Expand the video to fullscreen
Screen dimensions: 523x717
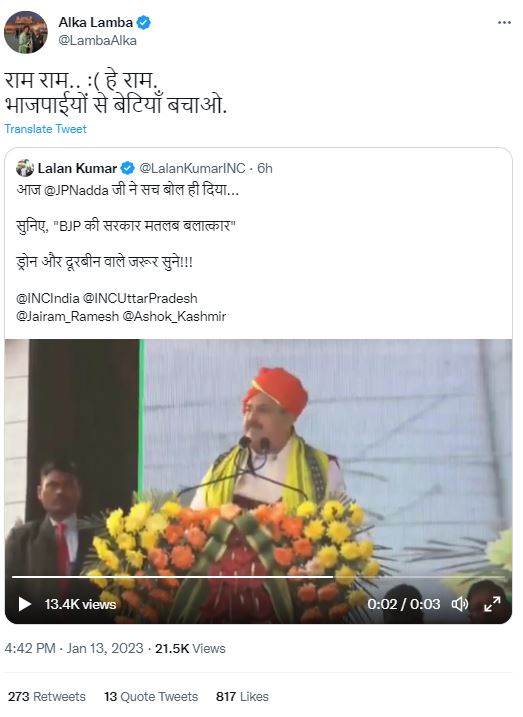[492, 604]
